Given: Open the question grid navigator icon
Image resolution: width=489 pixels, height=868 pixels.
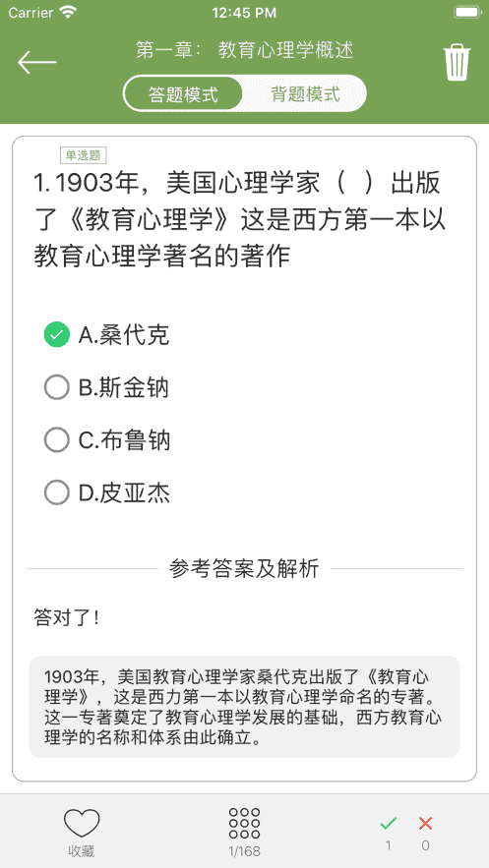Looking at the screenshot, I should (x=244, y=823).
